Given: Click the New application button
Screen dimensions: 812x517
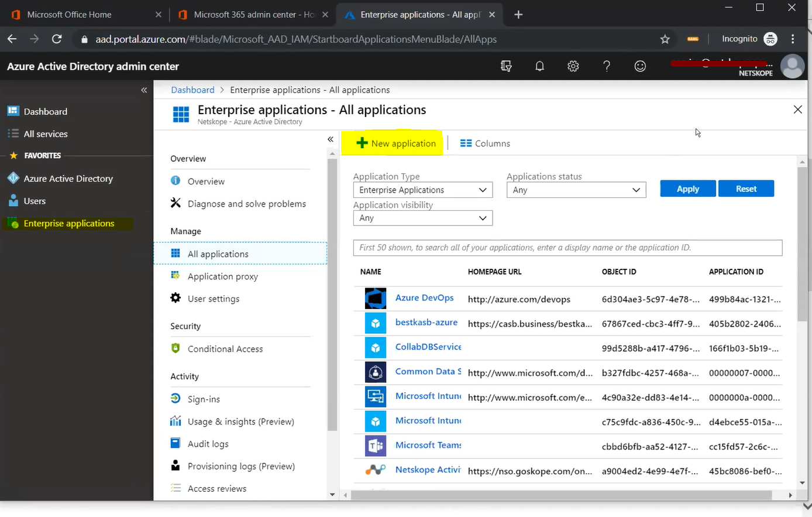Looking at the screenshot, I should point(396,143).
